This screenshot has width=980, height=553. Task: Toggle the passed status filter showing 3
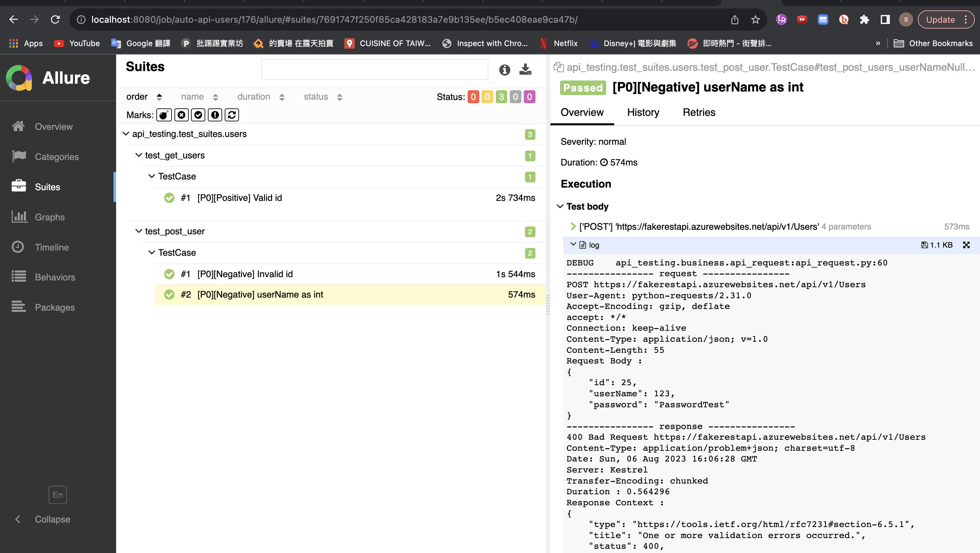click(501, 97)
